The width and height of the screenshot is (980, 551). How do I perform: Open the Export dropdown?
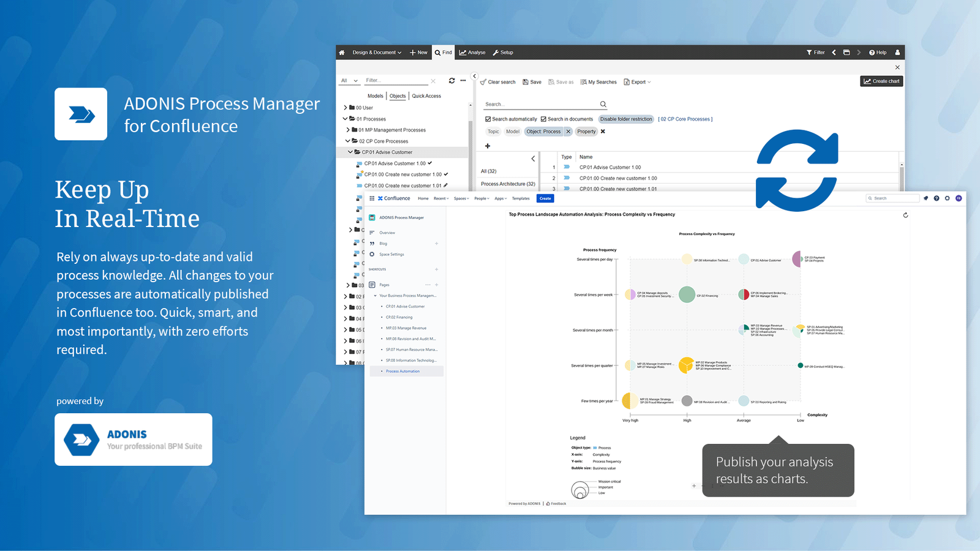(x=638, y=82)
